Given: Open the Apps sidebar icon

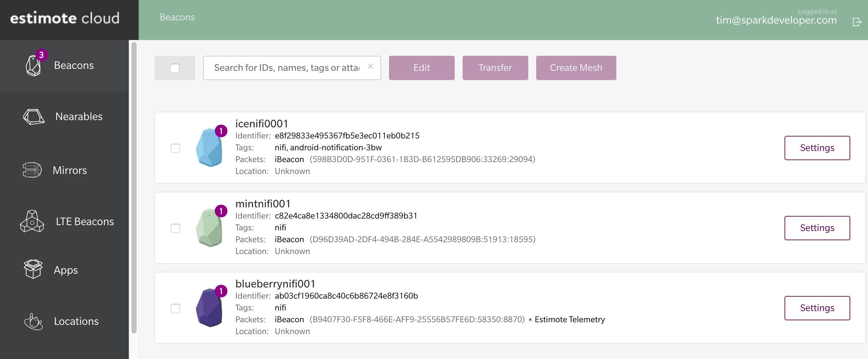Looking at the screenshot, I should (33, 269).
